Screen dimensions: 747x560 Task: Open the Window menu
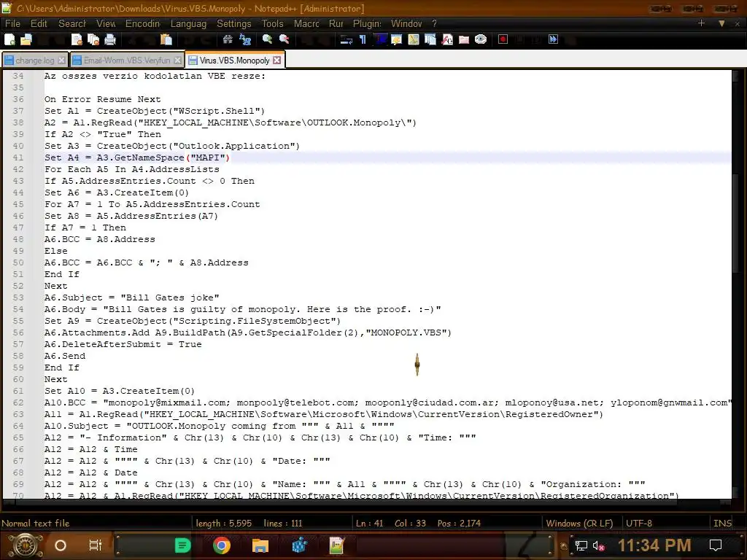(x=406, y=23)
